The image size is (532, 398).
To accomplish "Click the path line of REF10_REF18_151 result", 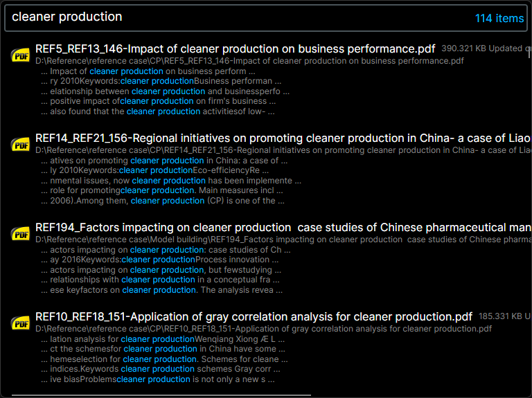I will click(x=263, y=329).
